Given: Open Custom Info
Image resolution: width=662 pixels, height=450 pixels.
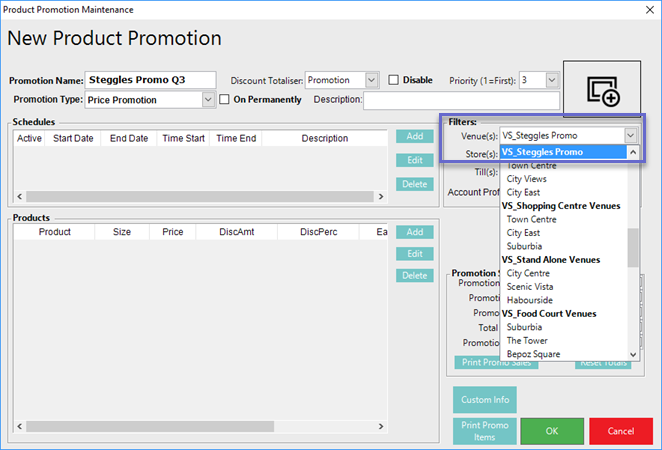Looking at the screenshot, I should pyautogui.click(x=484, y=400).
